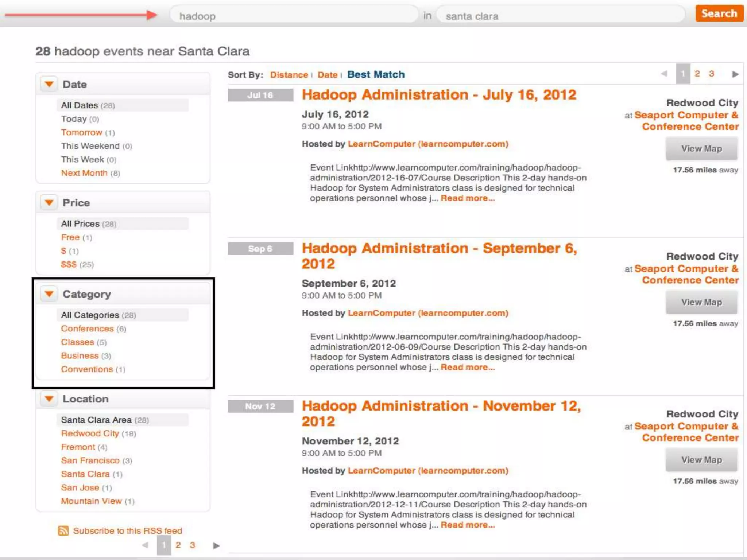The image size is (747, 560).
Task: Collapse the Price filter panel
Action: tap(49, 202)
